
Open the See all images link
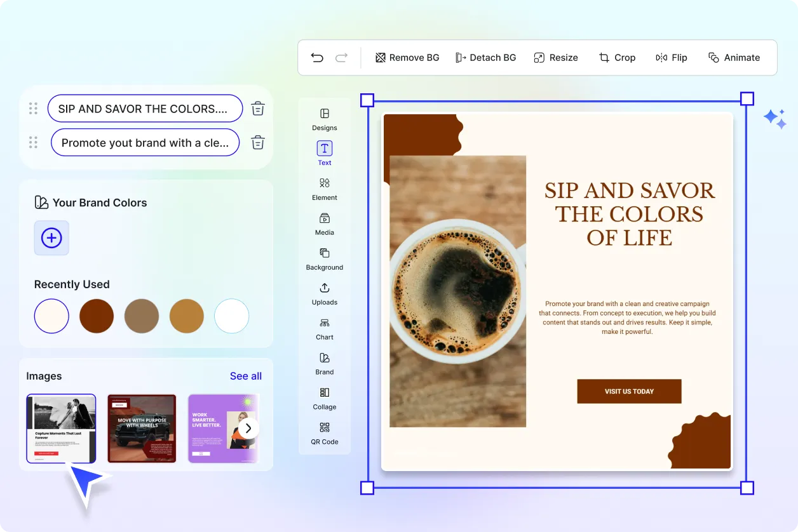[x=246, y=376]
